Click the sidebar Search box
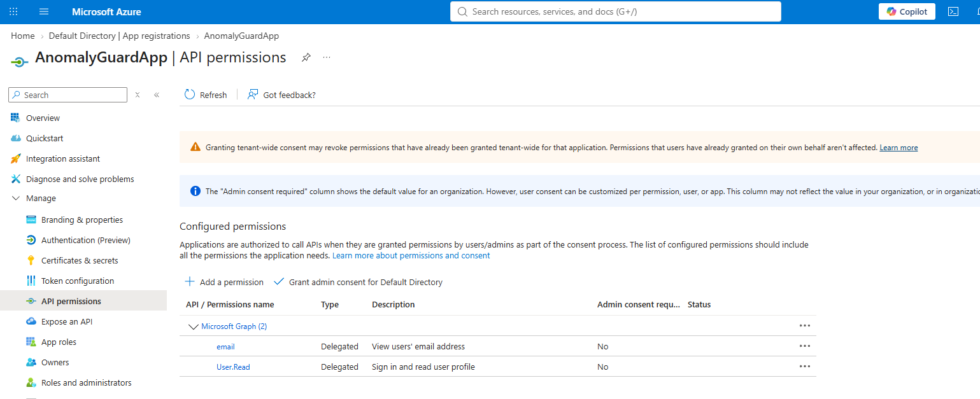This screenshot has height=399, width=980. coord(67,95)
